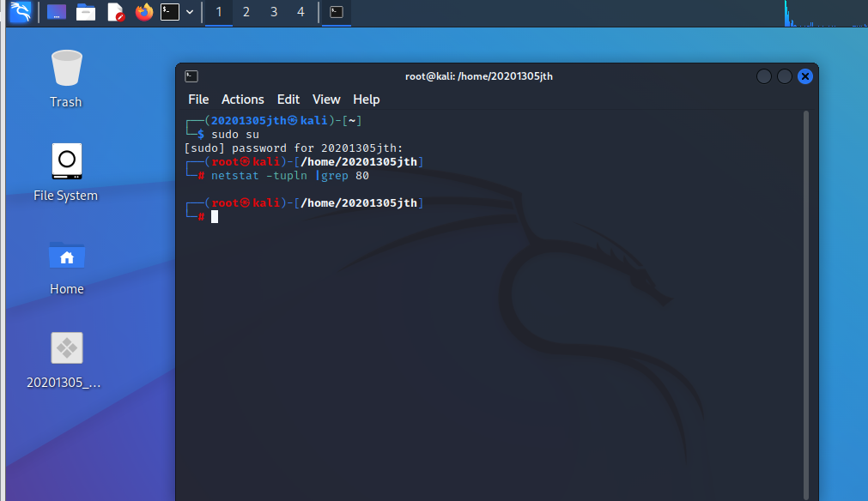
Task: Switch to workspace 2
Action: [246, 12]
